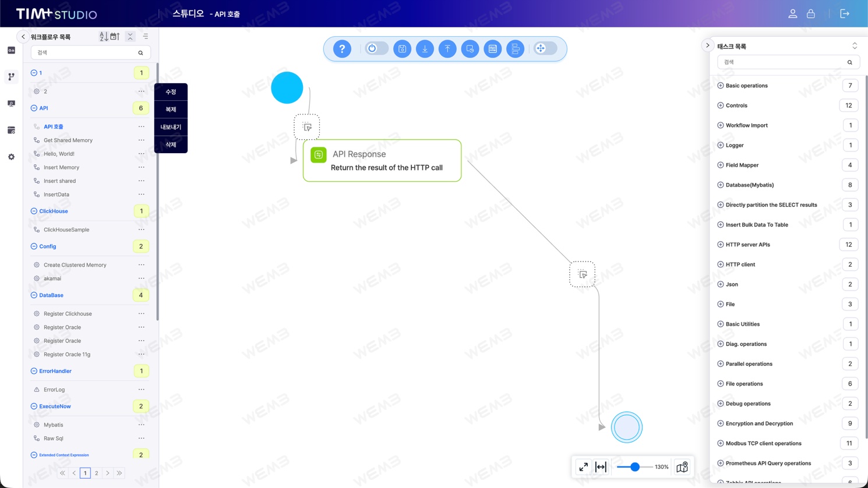Click the task list search field
Viewport: 868px width, 488px height.
pyautogui.click(x=788, y=62)
